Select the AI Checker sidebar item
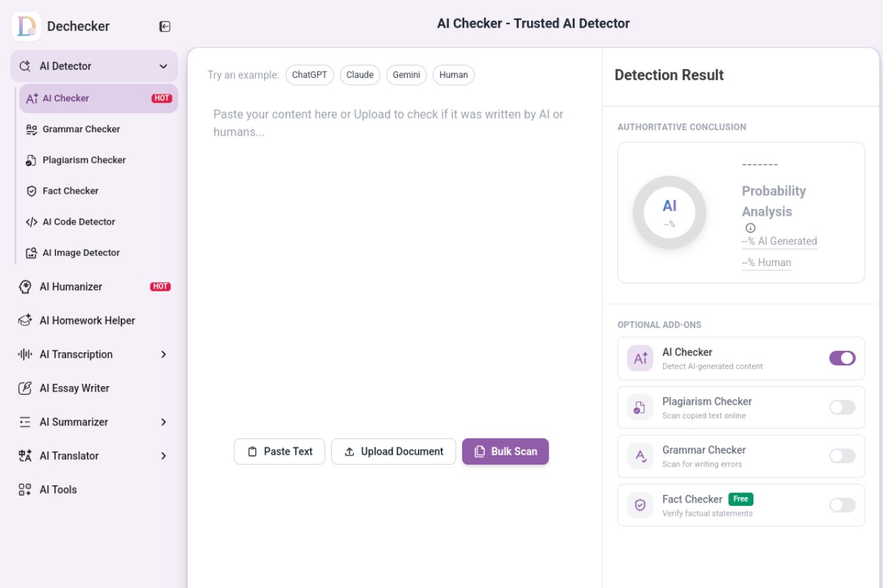883x588 pixels. point(98,99)
